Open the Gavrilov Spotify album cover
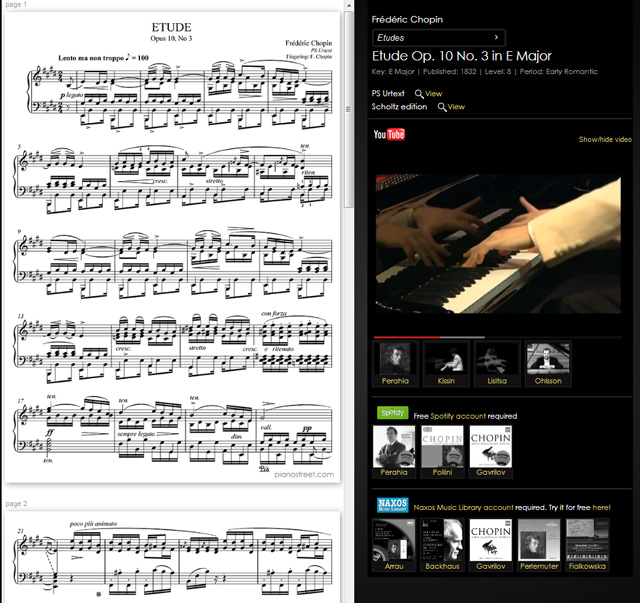 [491, 446]
